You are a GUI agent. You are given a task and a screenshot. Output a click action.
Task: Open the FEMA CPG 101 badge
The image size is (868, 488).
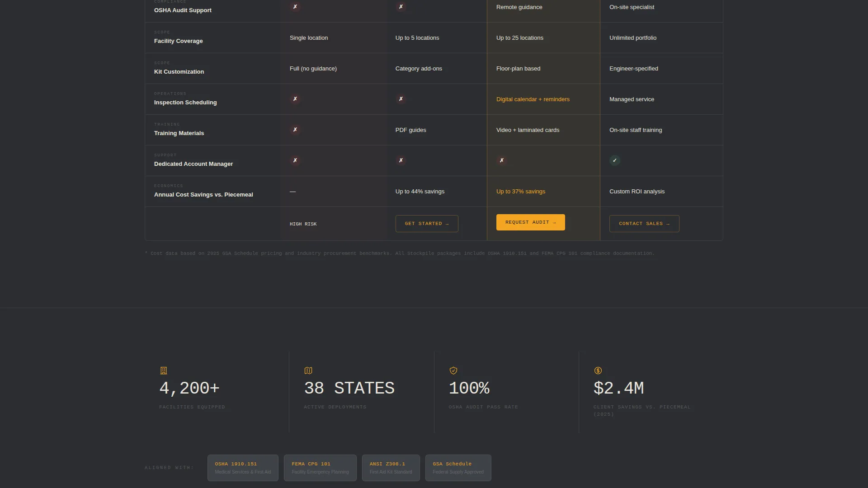pyautogui.click(x=320, y=468)
